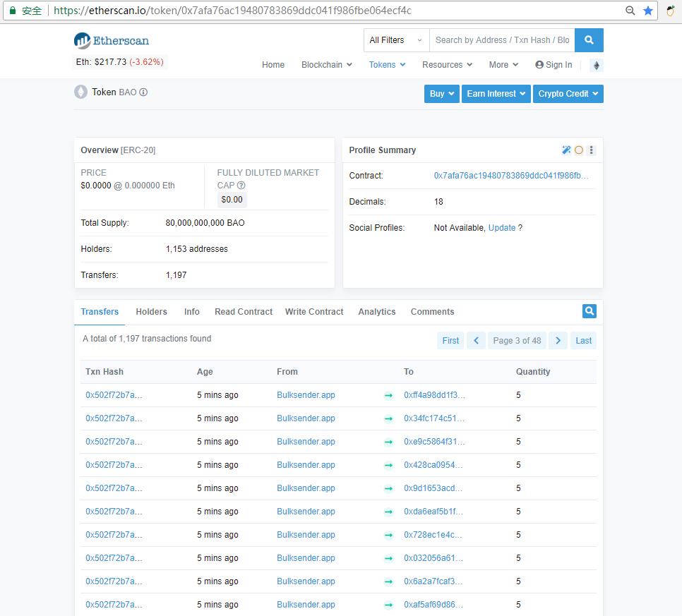Expand the Tokens menu
682x616 pixels.
tap(387, 65)
